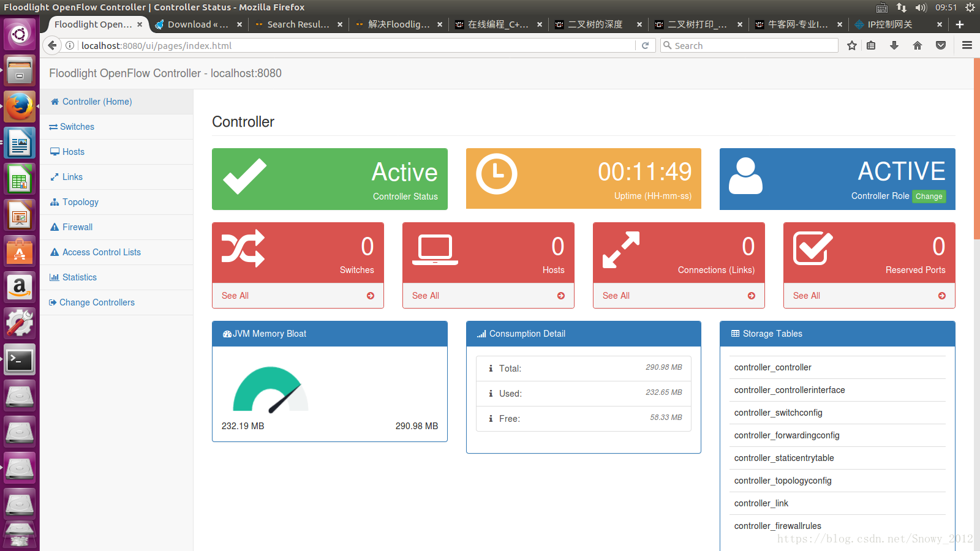Click the Free: 58.33 MB row
This screenshot has height=551, width=980.
[x=584, y=419]
